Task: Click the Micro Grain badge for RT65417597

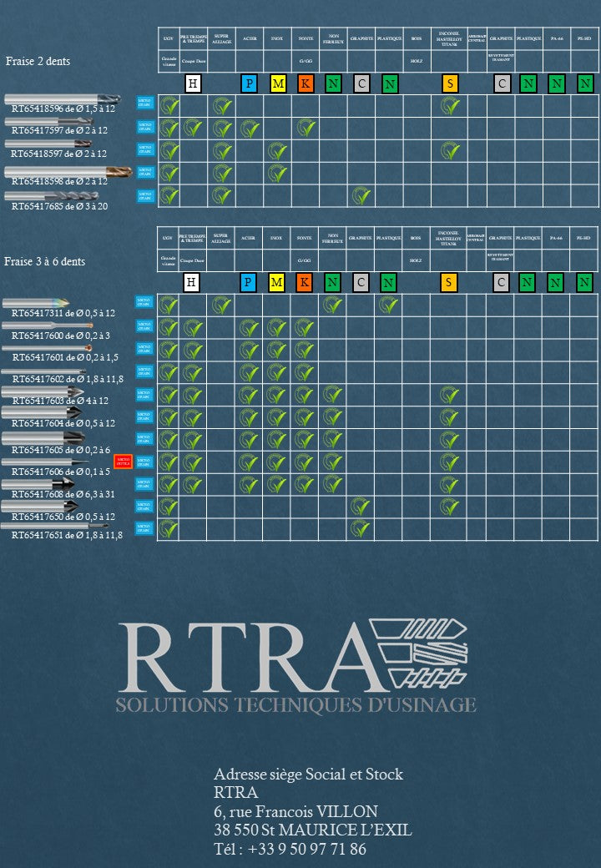Action: click(145, 127)
